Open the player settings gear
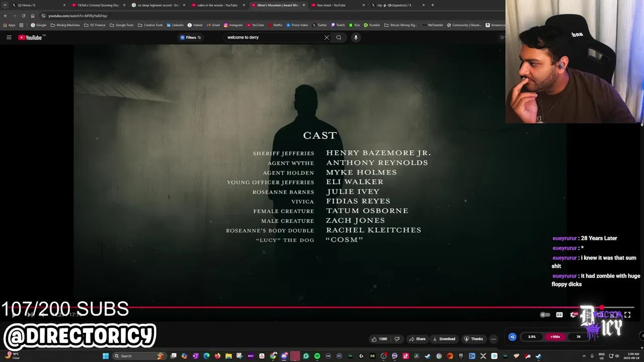This screenshot has height=362, width=644. pyautogui.click(x=574, y=315)
